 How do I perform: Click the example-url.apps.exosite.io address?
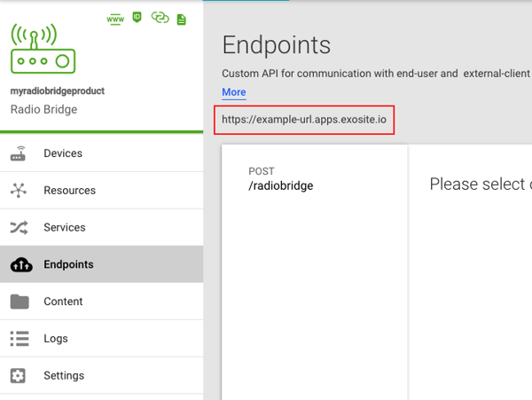(x=304, y=119)
